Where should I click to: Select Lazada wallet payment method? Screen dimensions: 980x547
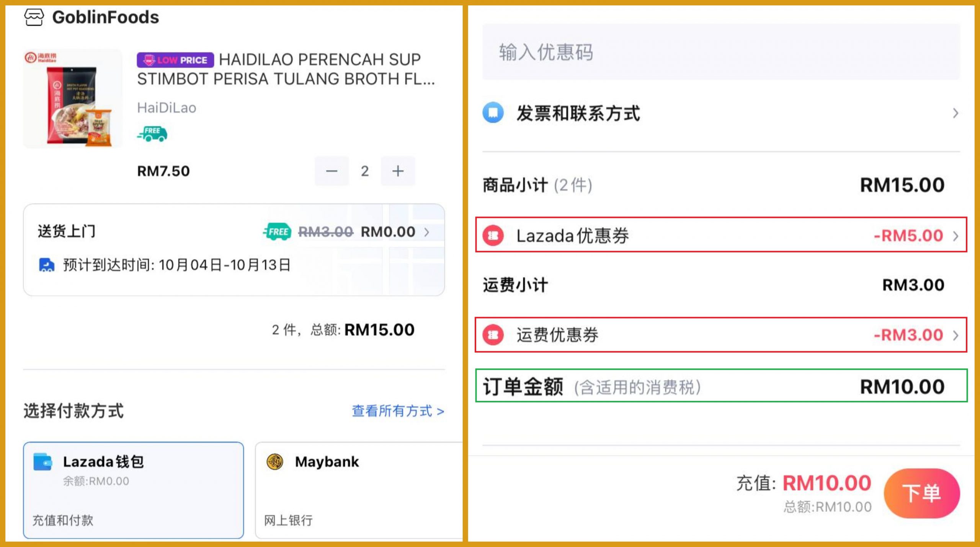coord(133,490)
